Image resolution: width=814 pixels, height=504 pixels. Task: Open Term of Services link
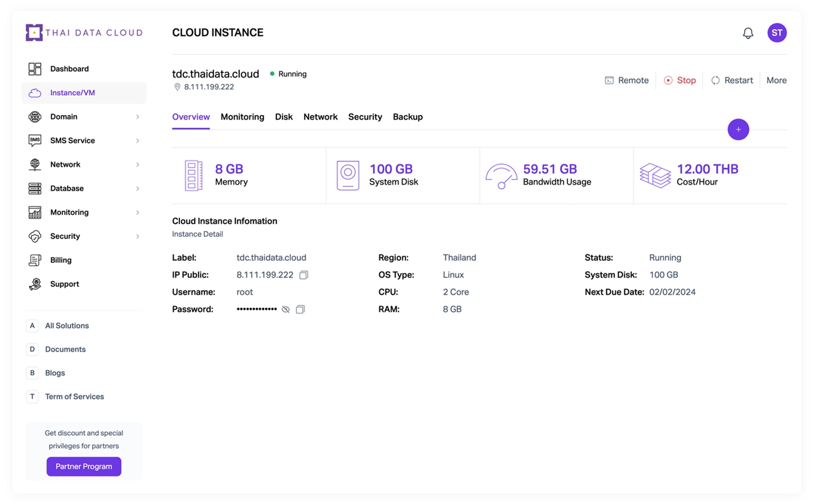coord(75,396)
